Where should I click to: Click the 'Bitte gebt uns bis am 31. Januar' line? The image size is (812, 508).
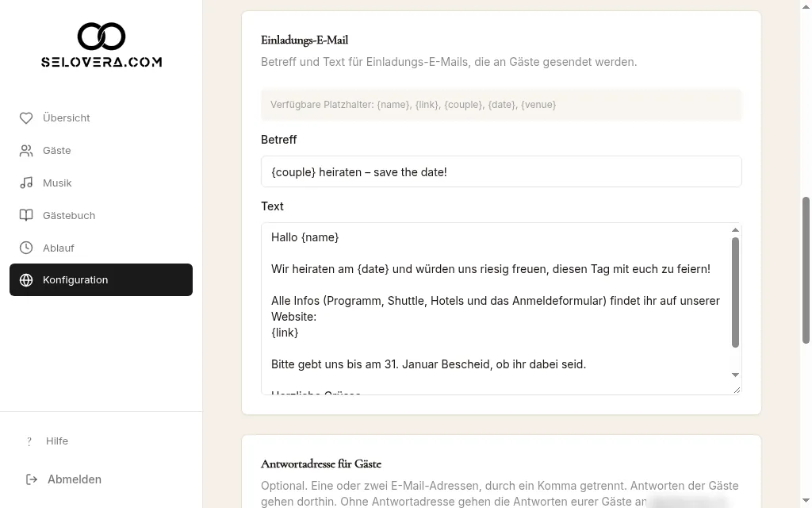pyautogui.click(x=429, y=364)
